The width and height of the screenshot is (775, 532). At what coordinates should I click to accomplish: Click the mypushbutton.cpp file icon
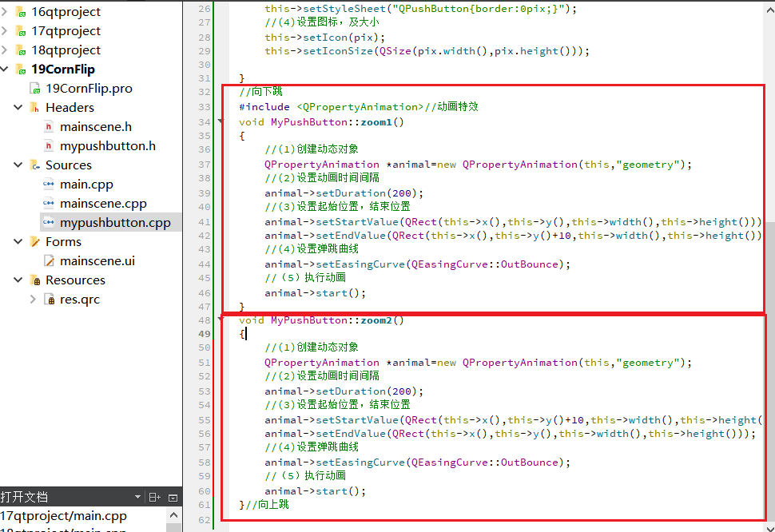click(x=49, y=223)
